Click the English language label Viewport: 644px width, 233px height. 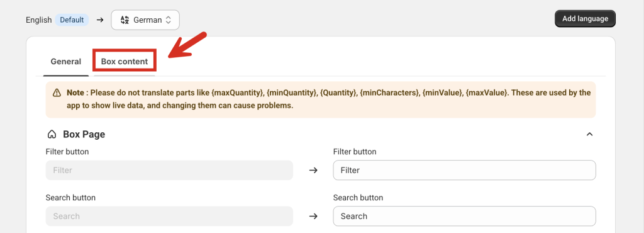click(38, 20)
